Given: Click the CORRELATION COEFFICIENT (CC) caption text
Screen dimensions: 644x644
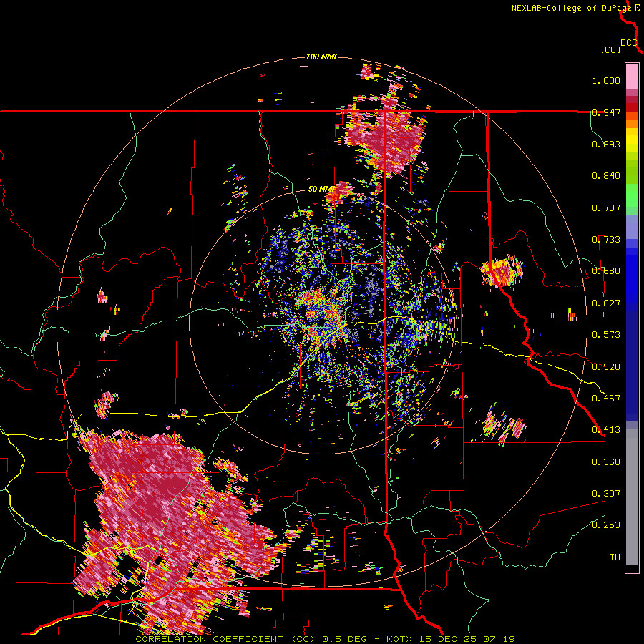Looking at the screenshot, I should [225, 639].
